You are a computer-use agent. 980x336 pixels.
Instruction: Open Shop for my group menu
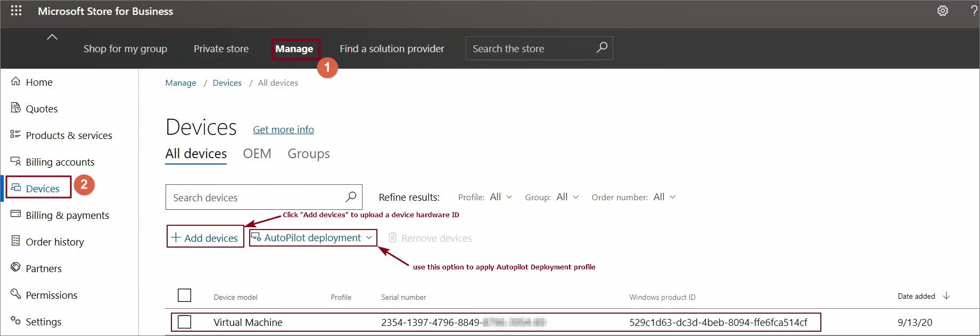pyautogui.click(x=125, y=48)
